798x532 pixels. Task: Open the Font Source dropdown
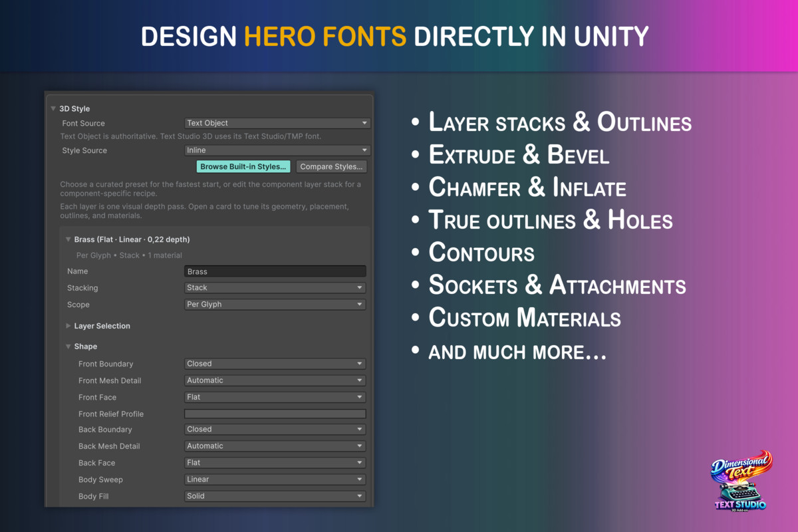click(x=277, y=123)
